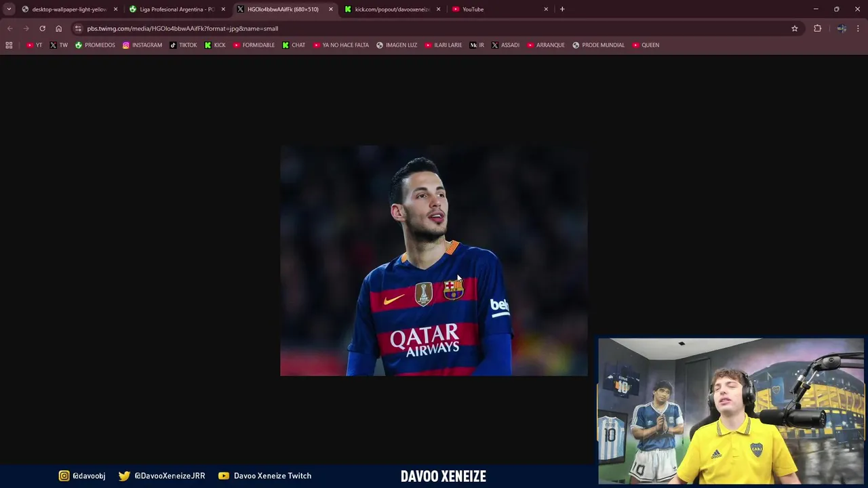
Task: Open the Chrome three-dot menu
Action: coord(858,28)
